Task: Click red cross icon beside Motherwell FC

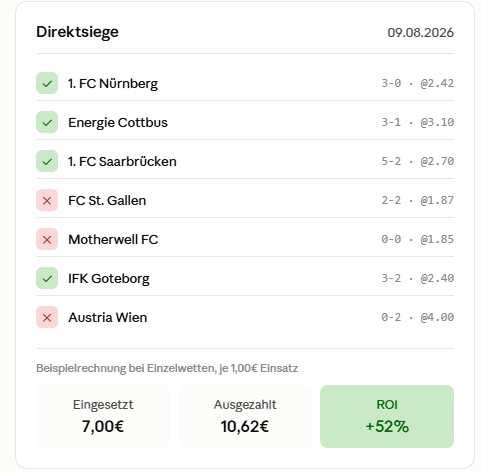Action: pos(47,239)
